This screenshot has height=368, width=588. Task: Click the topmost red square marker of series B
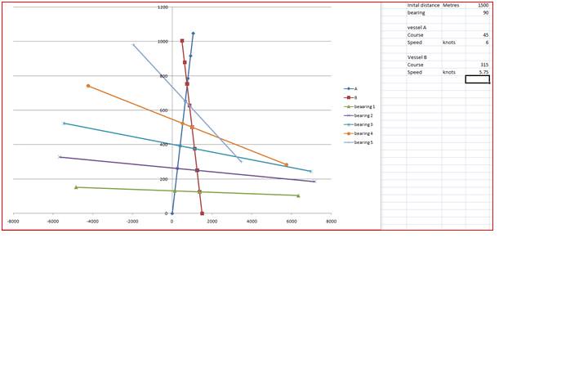coord(182,41)
